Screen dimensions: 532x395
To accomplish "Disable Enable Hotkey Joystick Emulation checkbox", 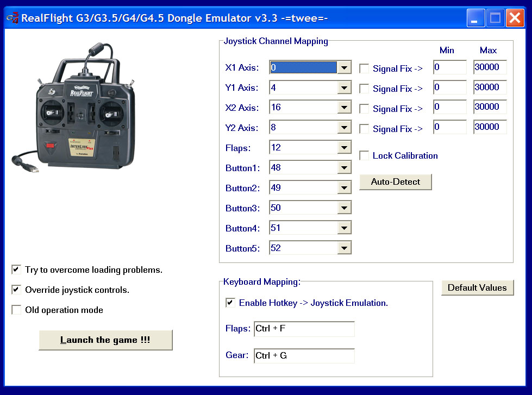I will point(230,302).
